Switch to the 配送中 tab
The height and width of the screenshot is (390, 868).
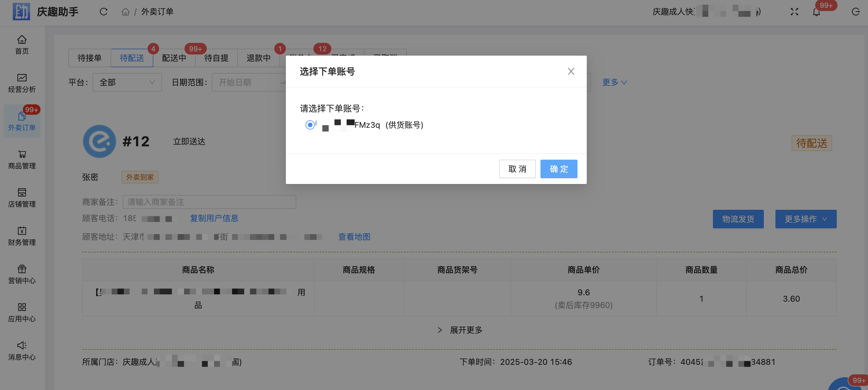coord(174,58)
